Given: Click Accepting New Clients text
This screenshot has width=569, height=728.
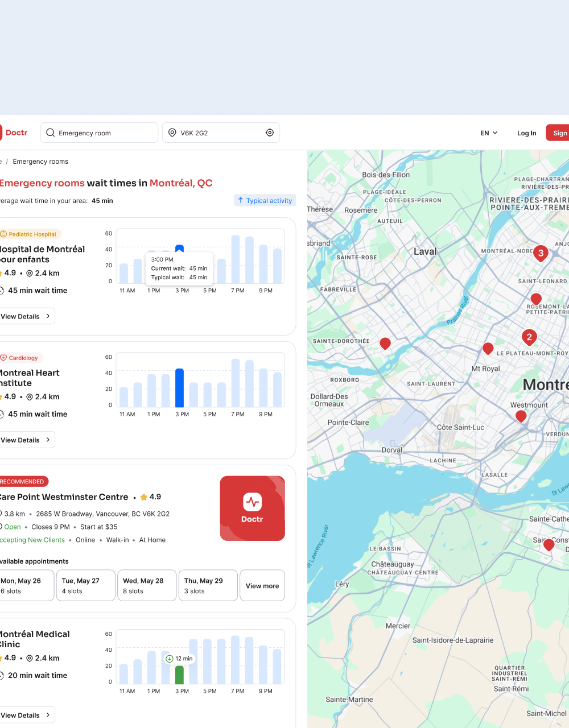Looking at the screenshot, I should pos(32,540).
